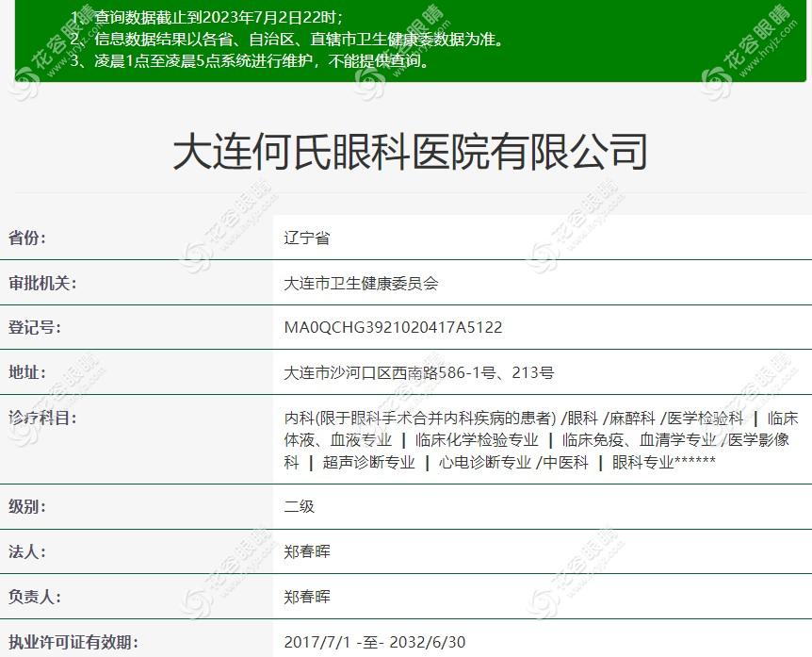Select 郑春晖 in the 负责人 row
This screenshot has height=657, width=812.
coord(307,597)
